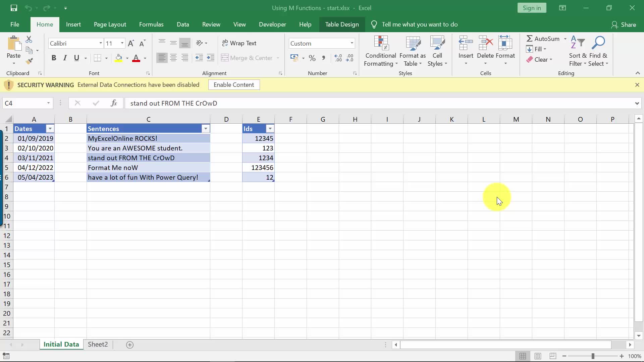Open the Table Design ribbon tab
The height and width of the screenshot is (362, 644).
pos(342,24)
